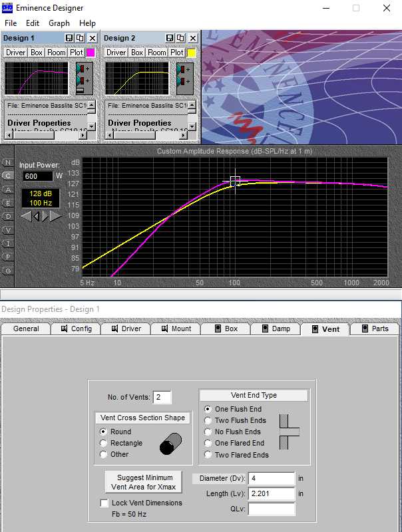Image resolution: width=402 pixels, height=532 pixels.
Task: Switch to the General tab
Action: pyautogui.click(x=26, y=329)
